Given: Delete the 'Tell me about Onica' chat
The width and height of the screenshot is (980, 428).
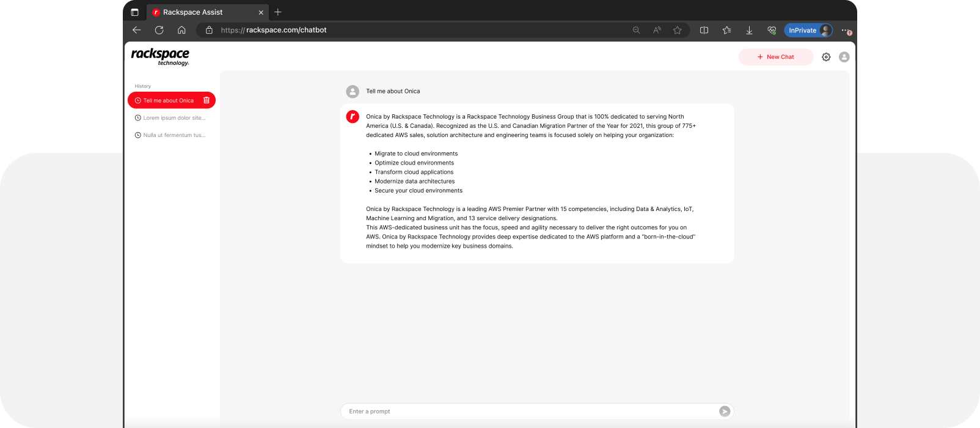Looking at the screenshot, I should pos(207,100).
